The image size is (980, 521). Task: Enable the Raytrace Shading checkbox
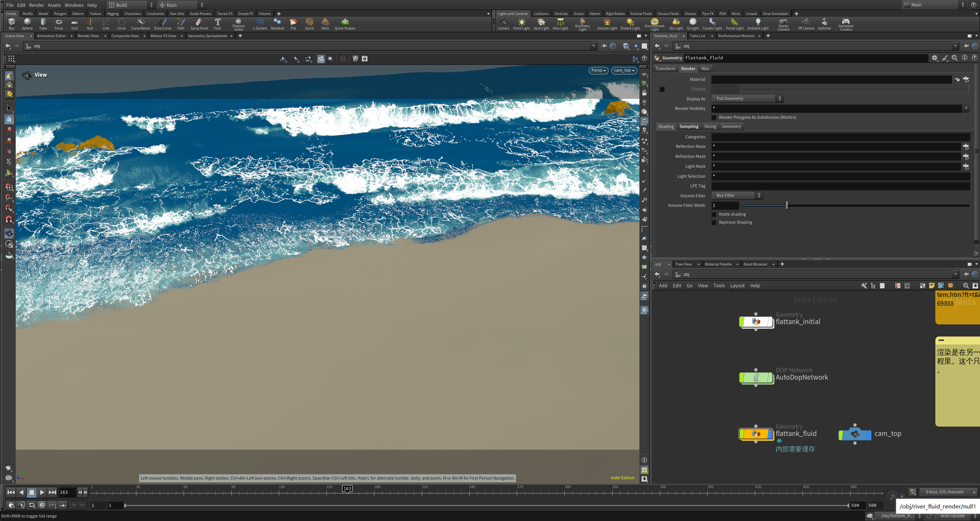[x=714, y=222]
